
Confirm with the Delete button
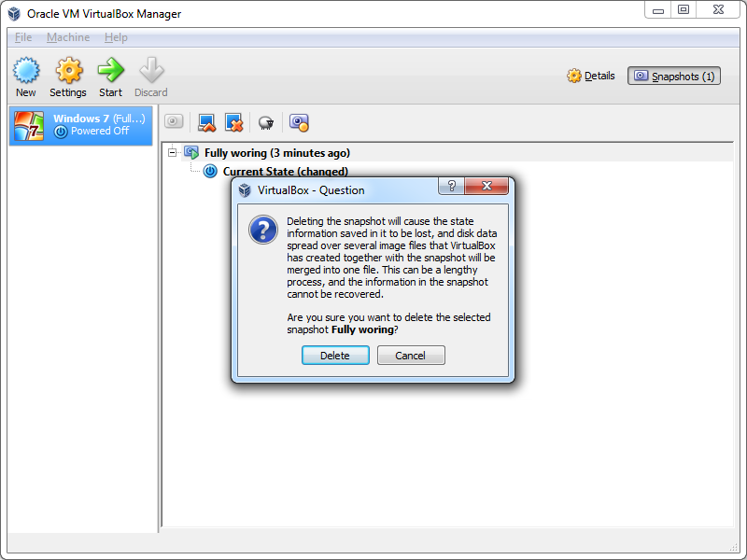335,356
